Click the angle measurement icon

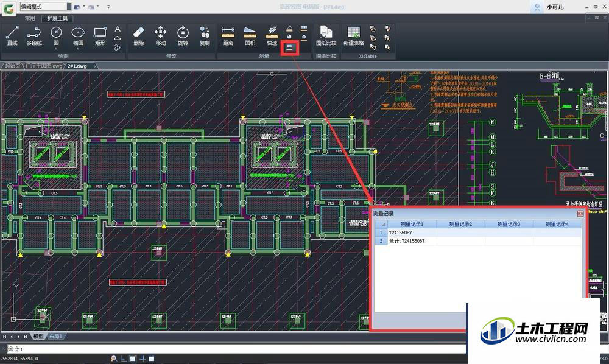point(290,29)
